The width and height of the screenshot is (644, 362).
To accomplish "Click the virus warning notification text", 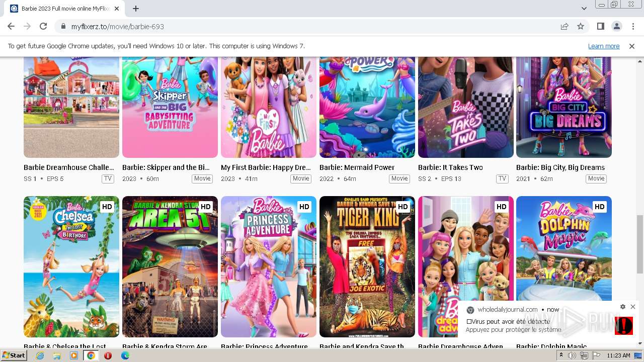I will point(513,325).
